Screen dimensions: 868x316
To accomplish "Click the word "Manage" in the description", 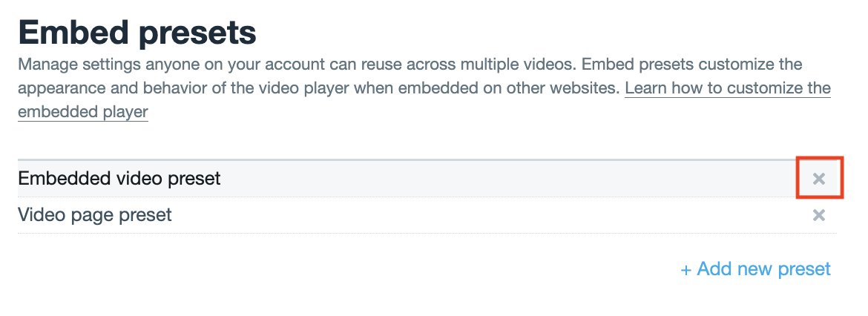I will click(47, 65).
